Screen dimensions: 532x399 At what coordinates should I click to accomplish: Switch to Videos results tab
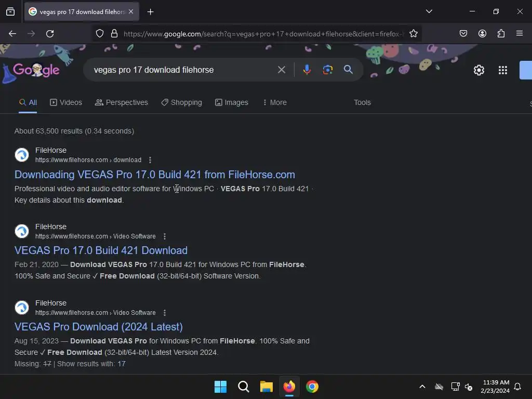66,102
